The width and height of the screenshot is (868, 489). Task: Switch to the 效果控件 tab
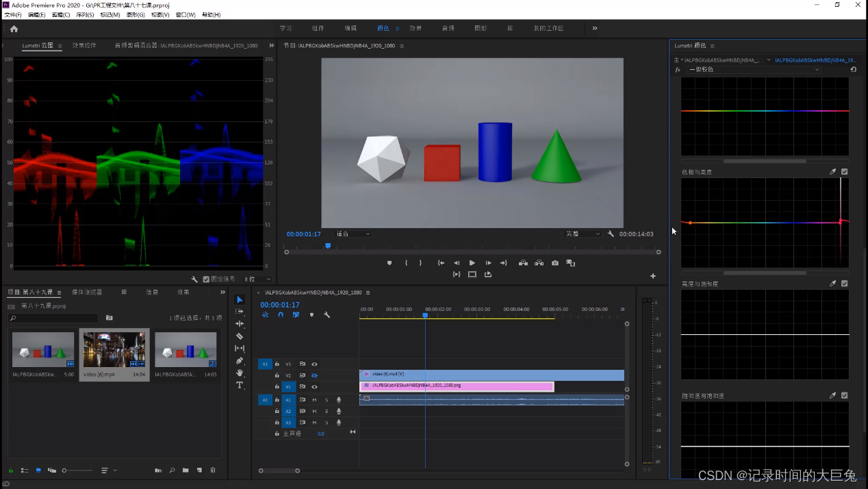[84, 46]
